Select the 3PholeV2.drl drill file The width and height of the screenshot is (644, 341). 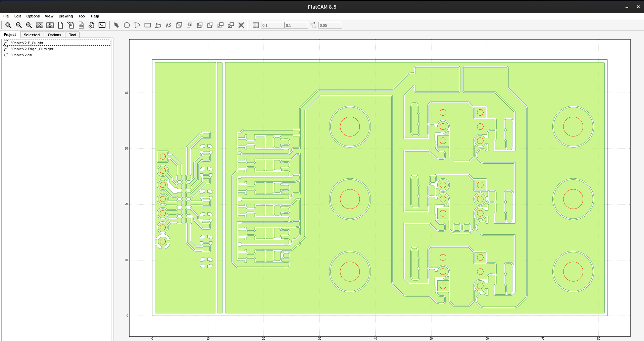pyautogui.click(x=21, y=55)
